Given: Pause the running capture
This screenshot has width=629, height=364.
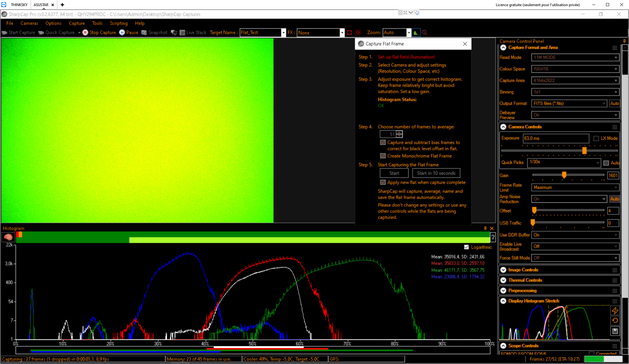Looking at the screenshot, I should pyautogui.click(x=129, y=33).
